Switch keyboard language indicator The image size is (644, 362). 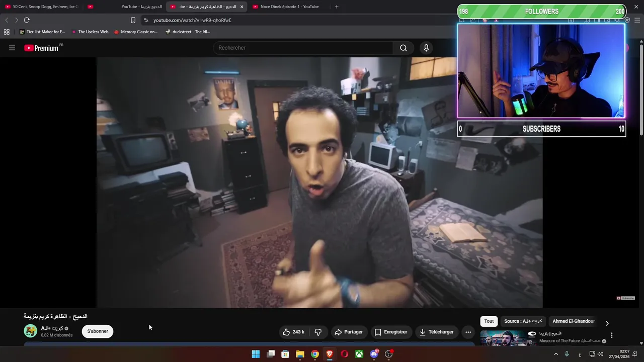coord(580,354)
